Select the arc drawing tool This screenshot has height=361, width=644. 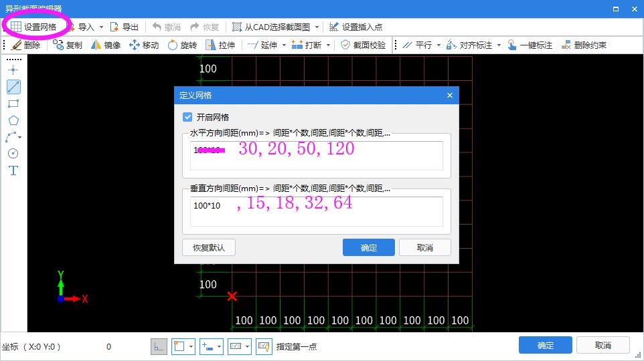point(11,137)
